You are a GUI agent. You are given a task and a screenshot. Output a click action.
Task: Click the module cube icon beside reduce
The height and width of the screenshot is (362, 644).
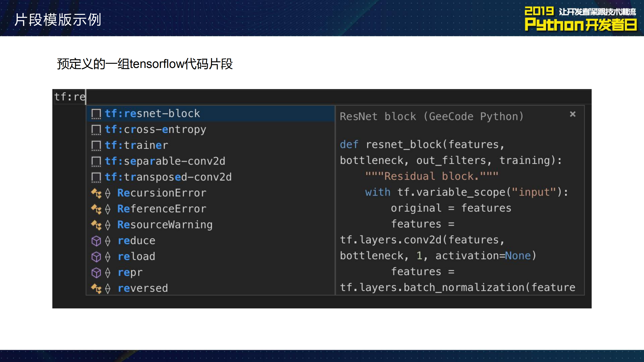pos(97,240)
